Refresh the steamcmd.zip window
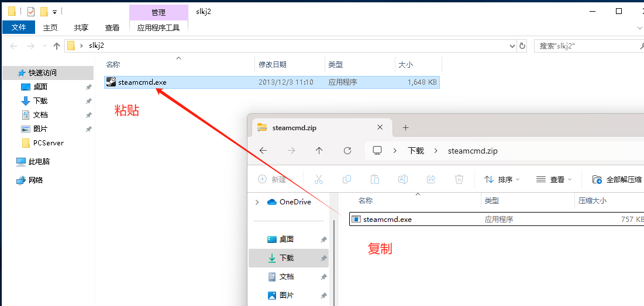Image resolution: width=644 pixels, height=306 pixels. pos(347,151)
